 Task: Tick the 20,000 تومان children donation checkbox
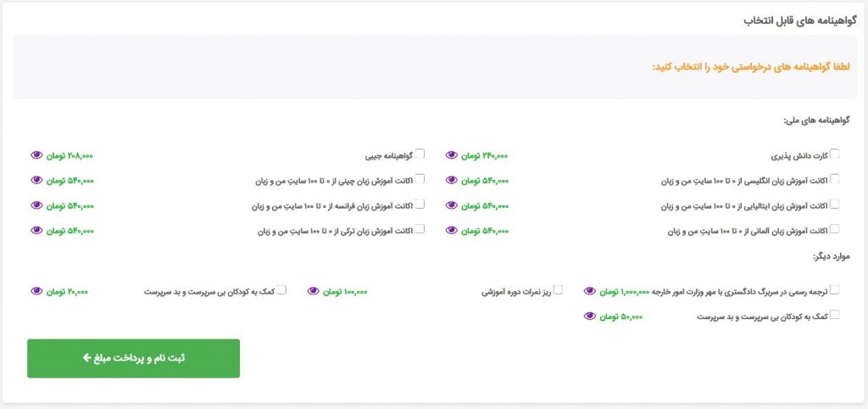(x=281, y=289)
